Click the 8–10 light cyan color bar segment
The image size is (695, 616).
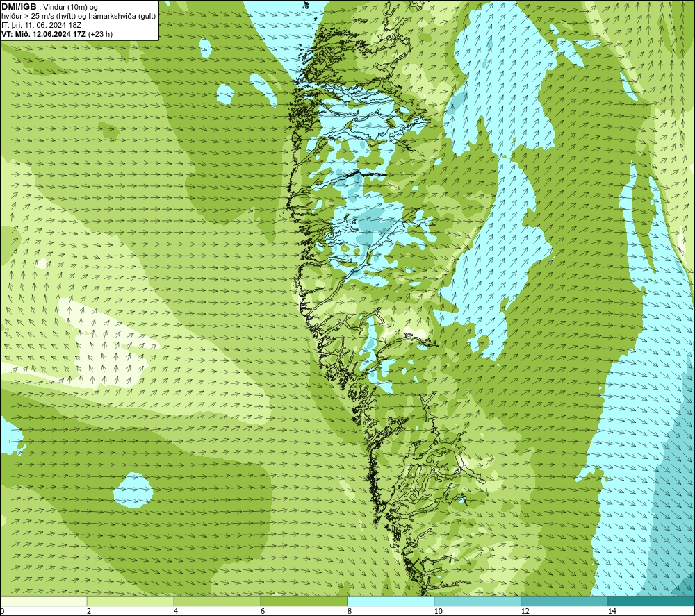391,601
